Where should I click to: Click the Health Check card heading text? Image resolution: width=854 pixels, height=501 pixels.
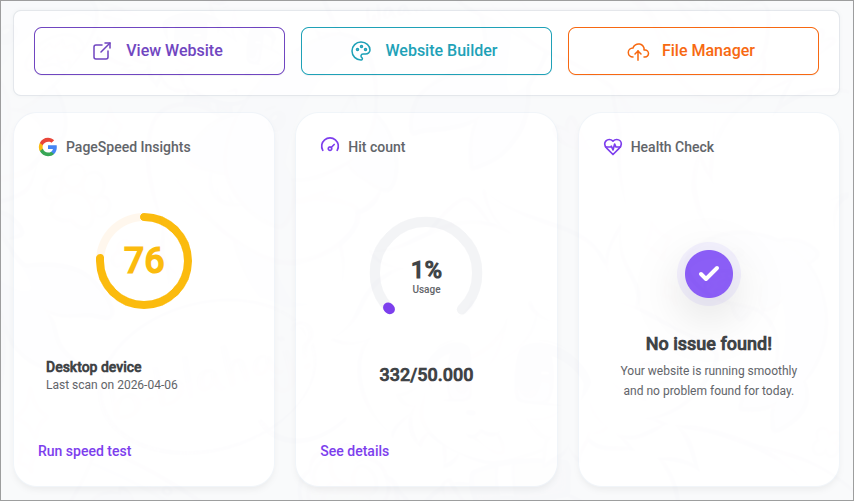(672, 147)
